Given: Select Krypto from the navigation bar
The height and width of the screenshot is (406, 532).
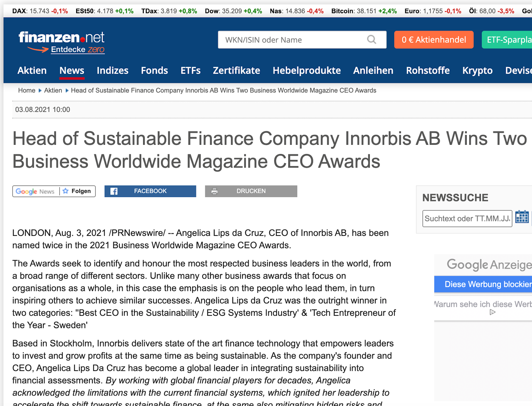Looking at the screenshot, I should coord(477,71).
